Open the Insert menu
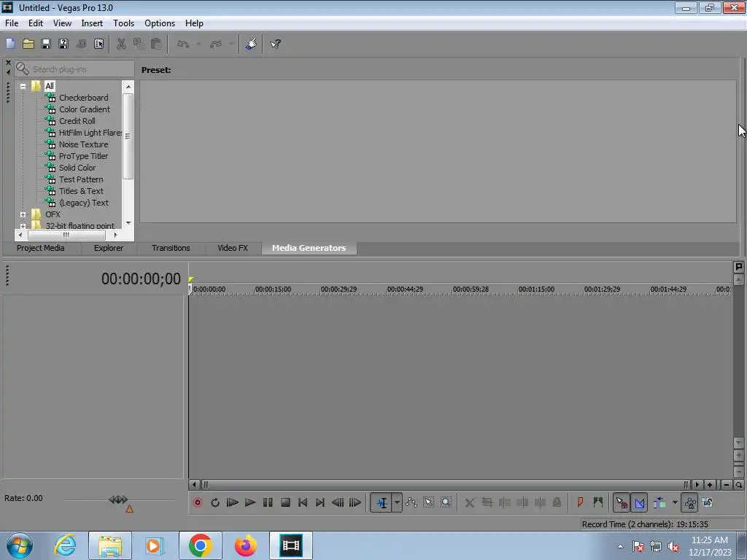This screenshot has width=747, height=560. pyautogui.click(x=92, y=23)
